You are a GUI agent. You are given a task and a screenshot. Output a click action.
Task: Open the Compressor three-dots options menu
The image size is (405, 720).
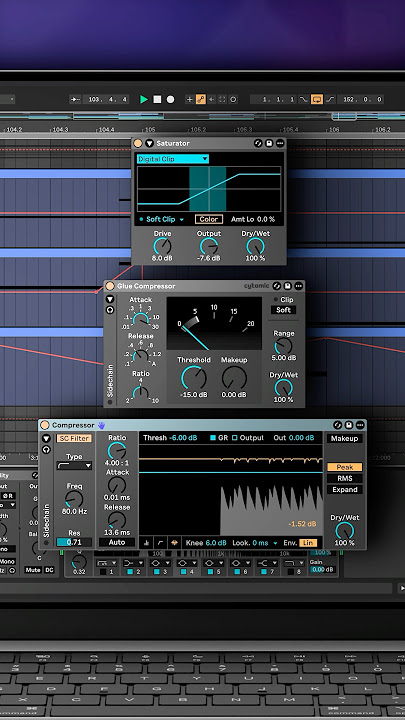click(360, 425)
